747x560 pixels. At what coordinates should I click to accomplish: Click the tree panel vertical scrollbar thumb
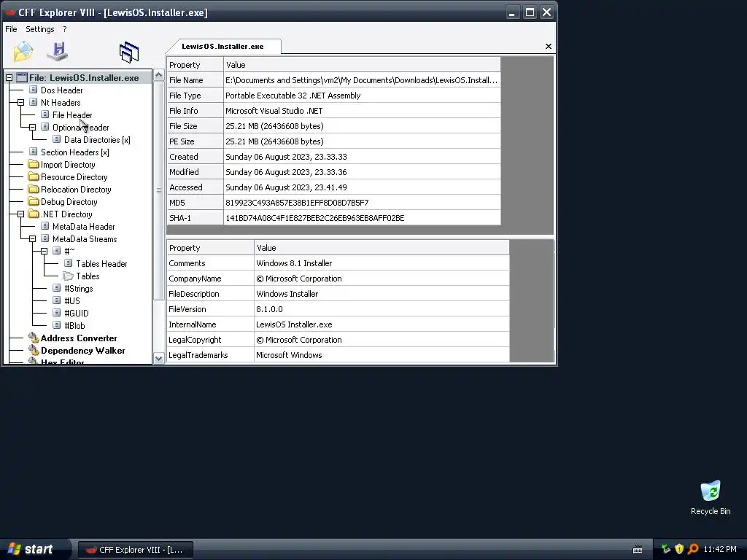pyautogui.click(x=159, y=190)
